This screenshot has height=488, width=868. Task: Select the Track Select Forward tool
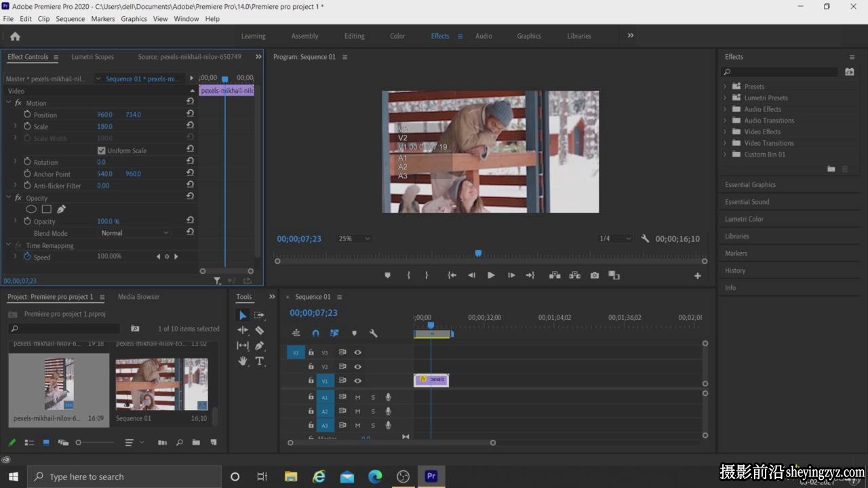(259, 315)
